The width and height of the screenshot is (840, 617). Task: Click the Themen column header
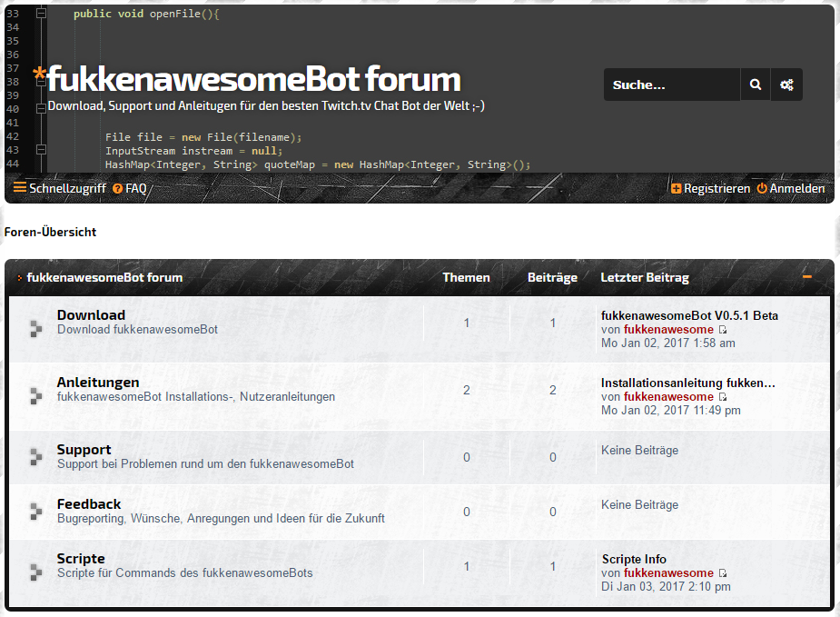pos(466,277)
